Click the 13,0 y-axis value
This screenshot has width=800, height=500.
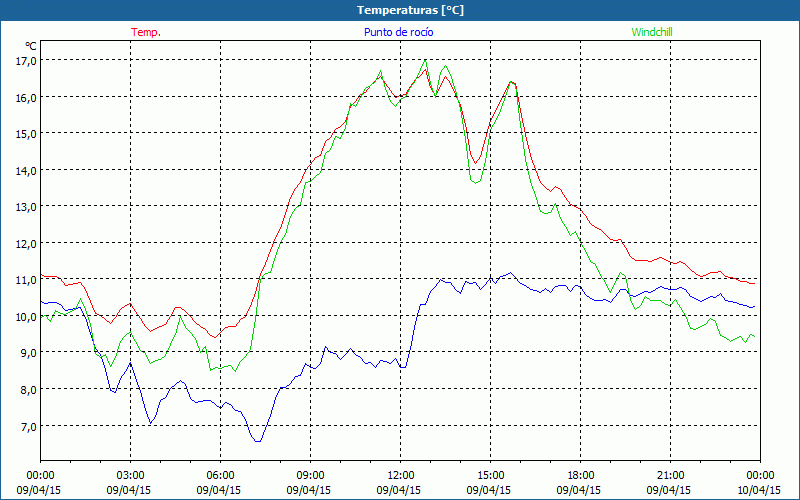(x=26, y=207)
